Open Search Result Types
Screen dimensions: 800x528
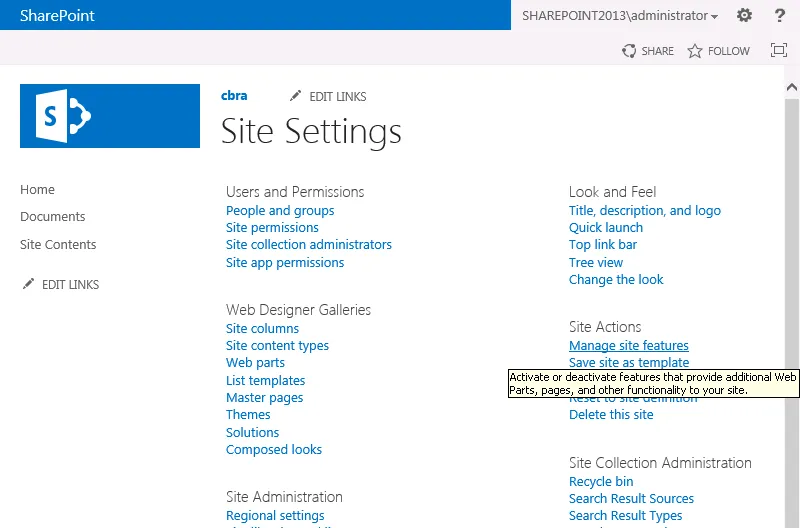tap(626, 515)
